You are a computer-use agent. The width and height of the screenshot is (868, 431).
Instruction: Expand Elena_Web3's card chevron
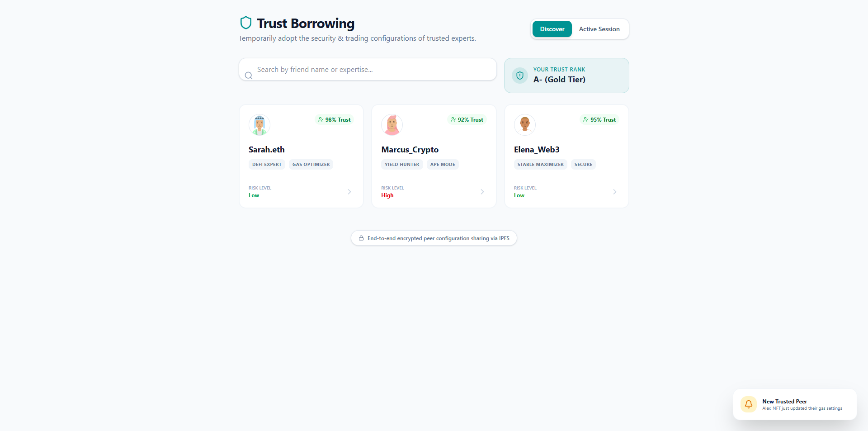pos(615,192)
